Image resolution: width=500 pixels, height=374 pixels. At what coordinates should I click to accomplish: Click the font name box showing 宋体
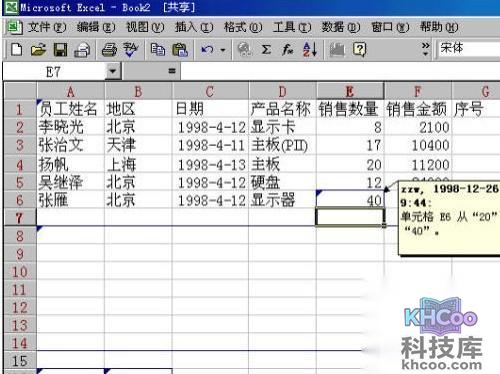pos(469,49)
